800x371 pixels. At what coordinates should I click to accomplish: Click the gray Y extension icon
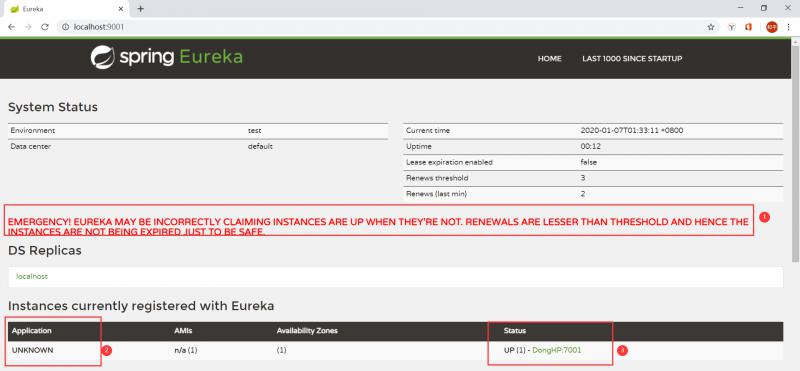pos(732,27)
